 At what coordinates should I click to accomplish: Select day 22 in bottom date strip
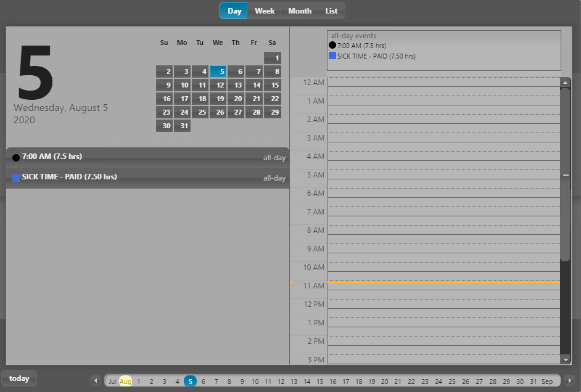[x=411, y=382]
